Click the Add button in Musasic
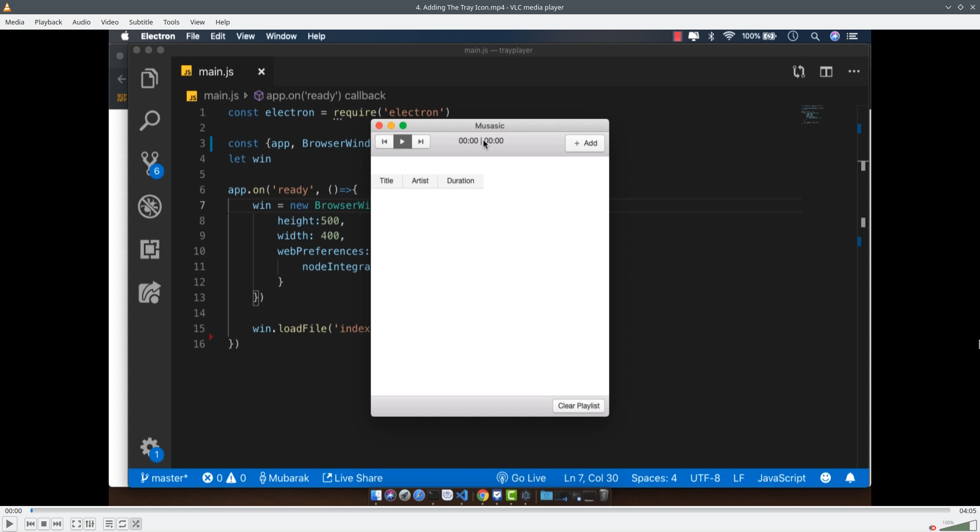Screen dimensions: 980x532 [x=585, y=143]
